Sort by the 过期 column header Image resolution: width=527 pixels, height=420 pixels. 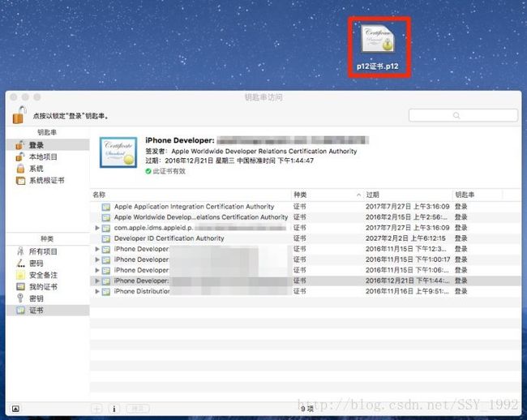pos(408,195)
